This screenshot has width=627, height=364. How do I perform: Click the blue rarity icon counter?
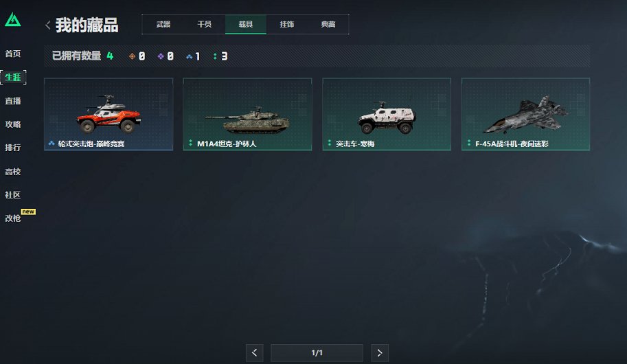click(193, 56)
